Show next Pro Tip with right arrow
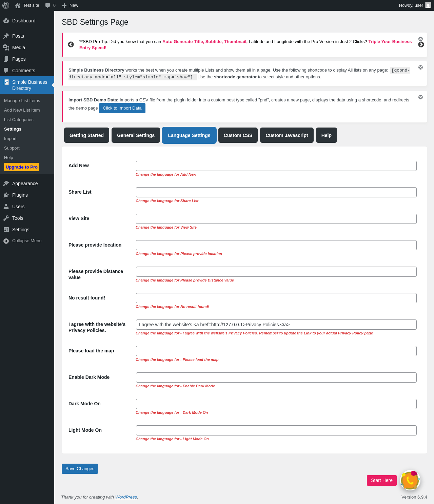The width and height of the screenshot is (434, 504). (421, 44)
